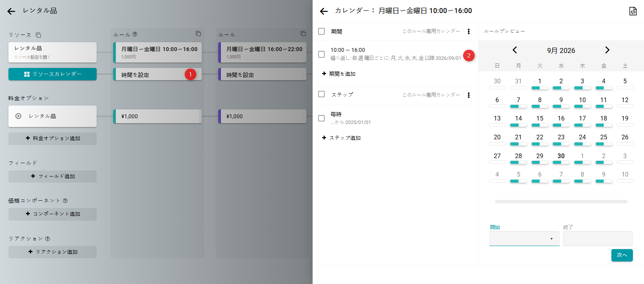The height and width of the screenshot is (284, 644).
Task: Open the レンタル品 resource card
Action: (53, 52)
